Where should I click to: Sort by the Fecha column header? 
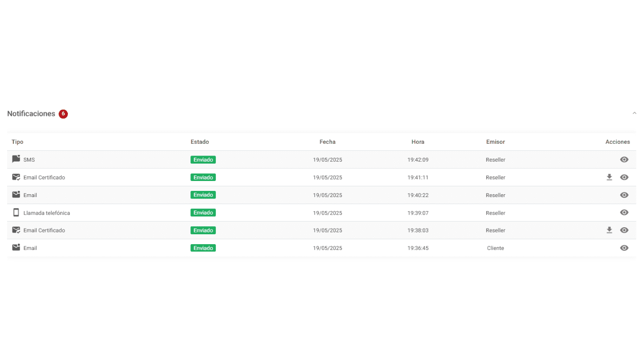[x=327, y=142]
